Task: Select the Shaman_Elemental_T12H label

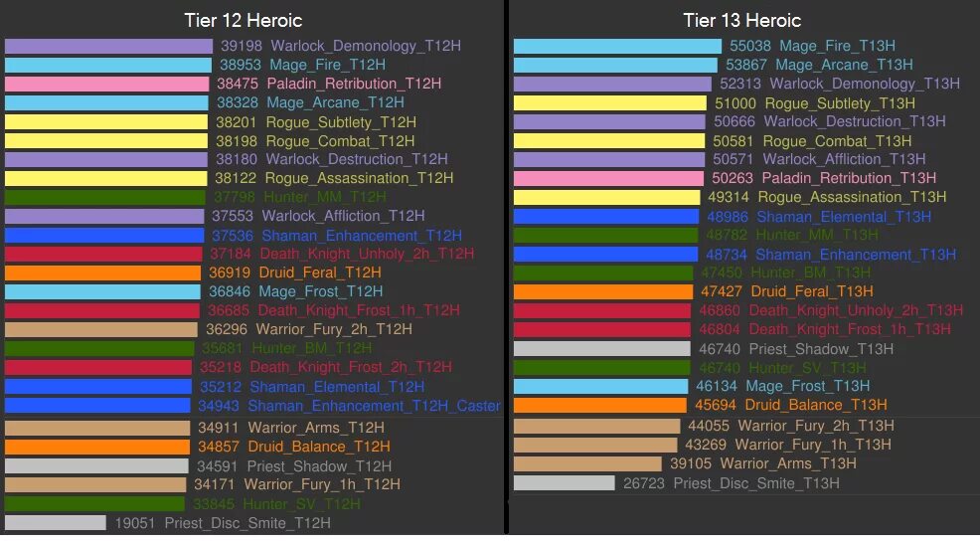Action: pos(337,387)
